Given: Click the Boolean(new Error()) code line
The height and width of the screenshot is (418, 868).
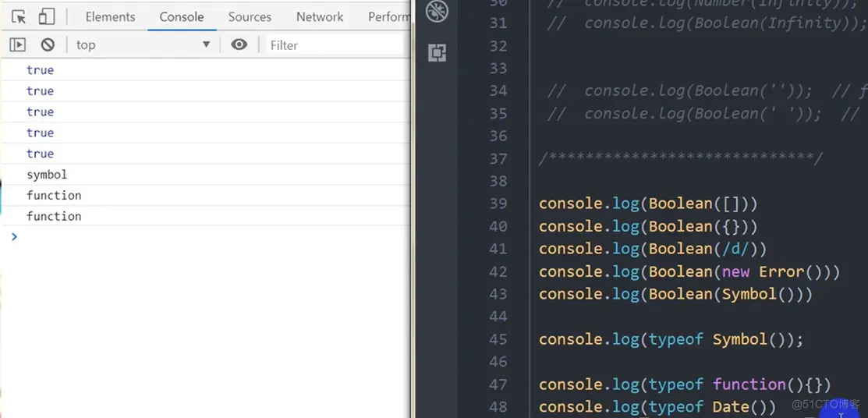Looking at the screenshot, I should (x=689, y=271).
